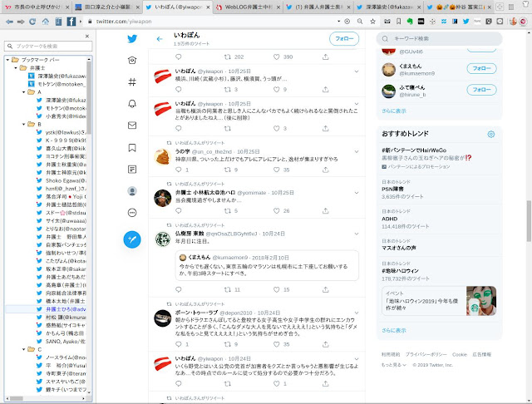Screen dimensions: 532x404
Task: Open Messages envelope icon
Action: pos(132,126)
